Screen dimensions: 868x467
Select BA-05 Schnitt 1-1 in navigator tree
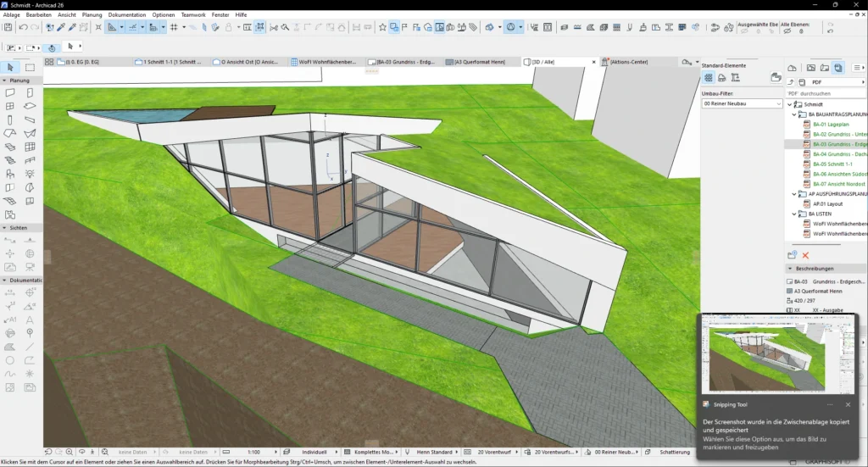pyautogui.click(x=832, y=164)
